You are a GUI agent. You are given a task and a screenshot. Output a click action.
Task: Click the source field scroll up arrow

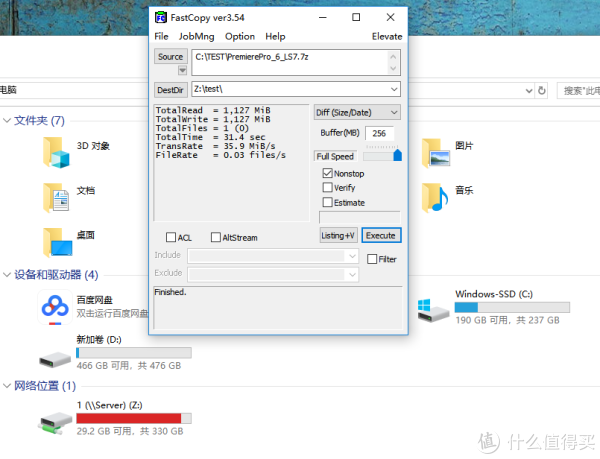(x=393, y=57)
